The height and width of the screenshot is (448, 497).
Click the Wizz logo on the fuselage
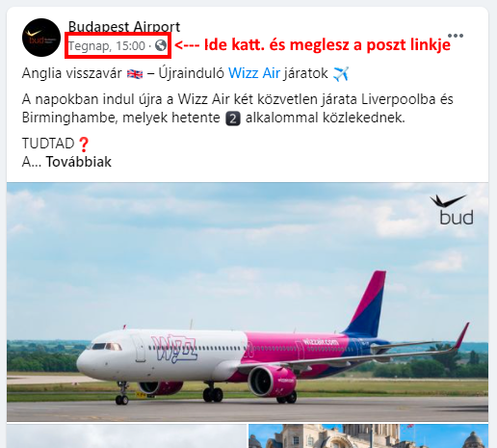pyautogui.click(x=173, y=350)
